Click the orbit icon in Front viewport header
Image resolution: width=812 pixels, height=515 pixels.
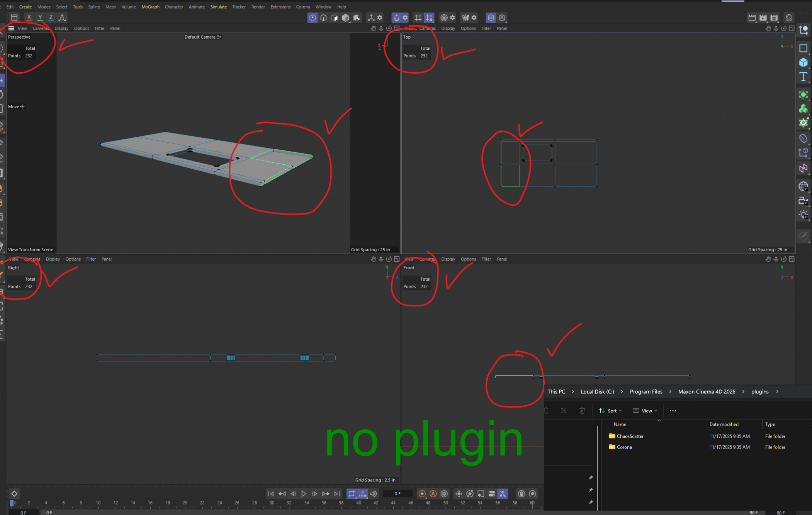[x=784, y=259]
